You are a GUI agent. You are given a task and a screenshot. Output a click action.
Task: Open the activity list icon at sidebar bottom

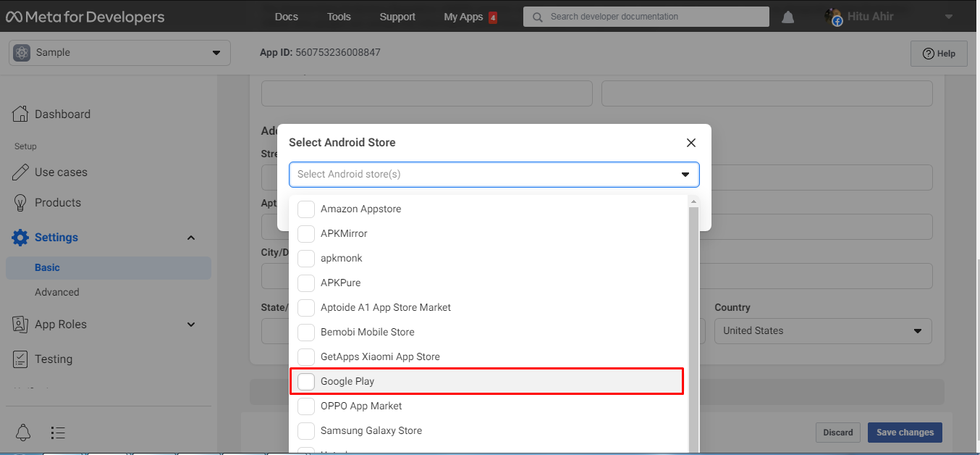pos(58,433)
